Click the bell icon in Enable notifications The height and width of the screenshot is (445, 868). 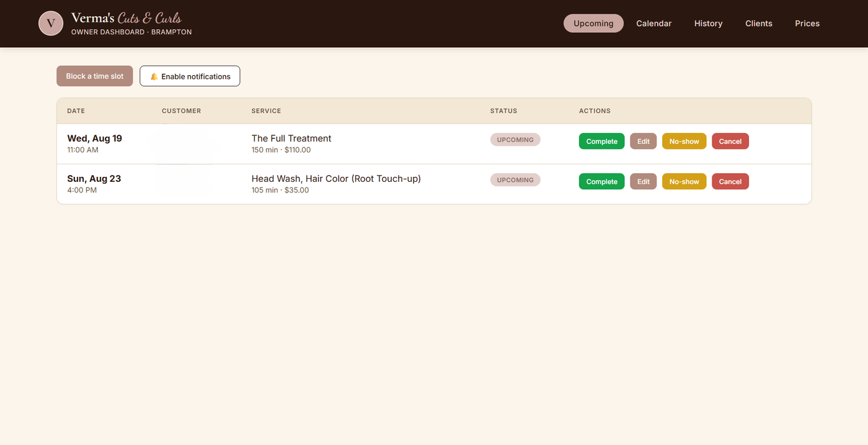(x=154, y=76)
